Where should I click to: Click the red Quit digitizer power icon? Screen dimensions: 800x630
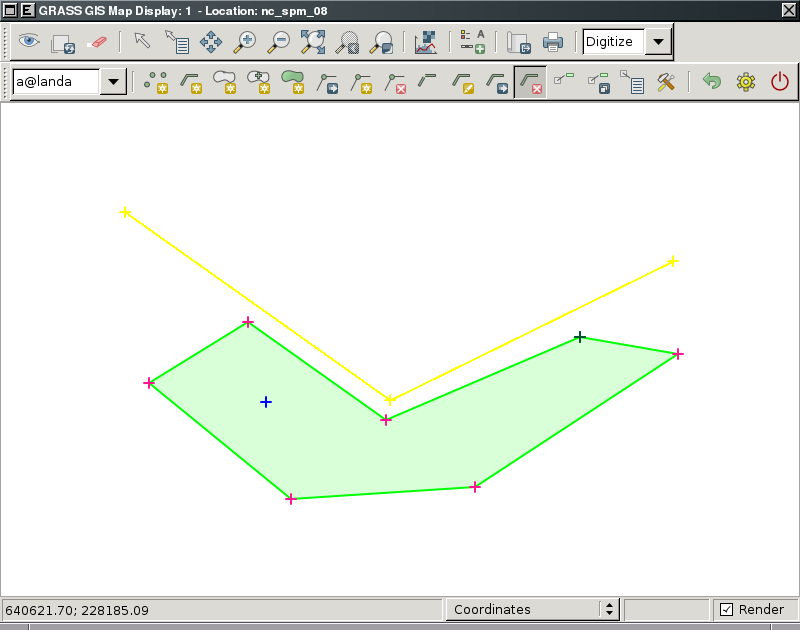point(780,82)
